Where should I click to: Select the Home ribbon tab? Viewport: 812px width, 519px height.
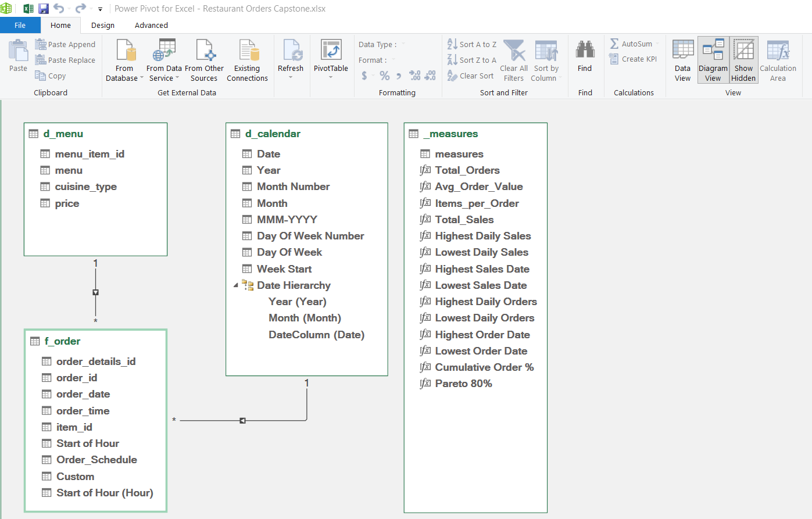tap(60, 25)
